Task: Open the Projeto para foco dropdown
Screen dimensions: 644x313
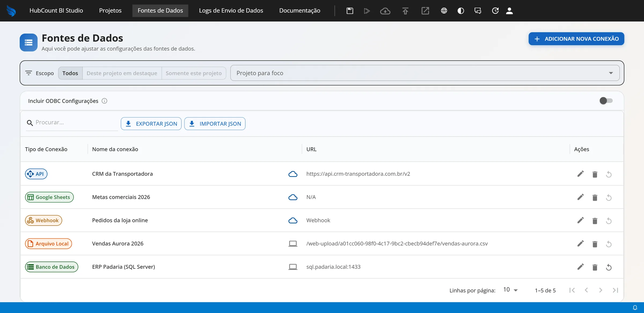Action: (x=425, y=73)
